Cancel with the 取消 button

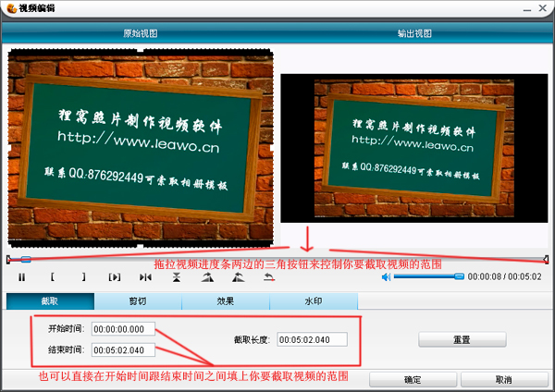pos(504,380)
